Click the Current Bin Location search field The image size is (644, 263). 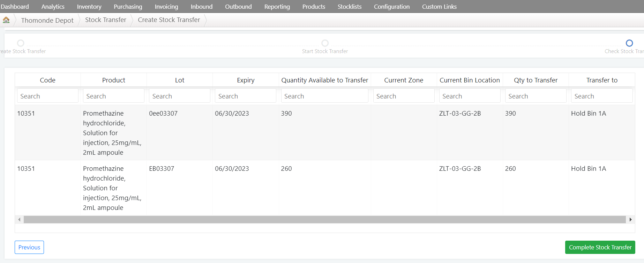tap(470, 96)
